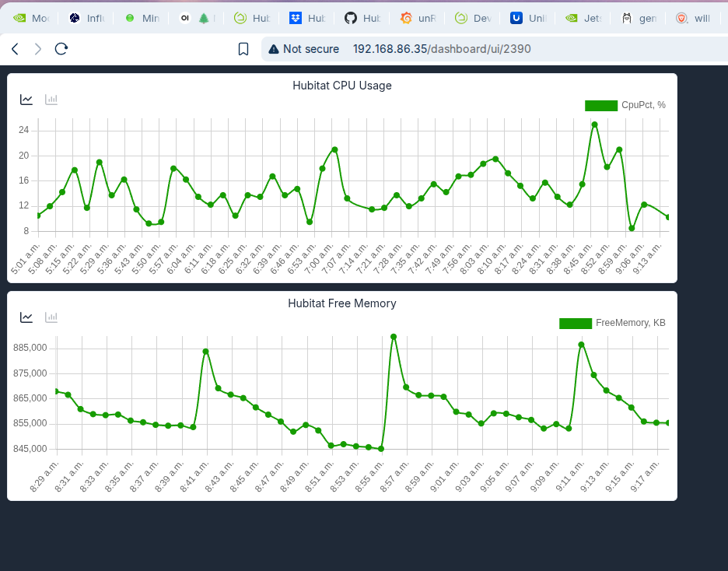Switch to the Dropbox browser tab
Screen dimensions: 728x571
306,18
